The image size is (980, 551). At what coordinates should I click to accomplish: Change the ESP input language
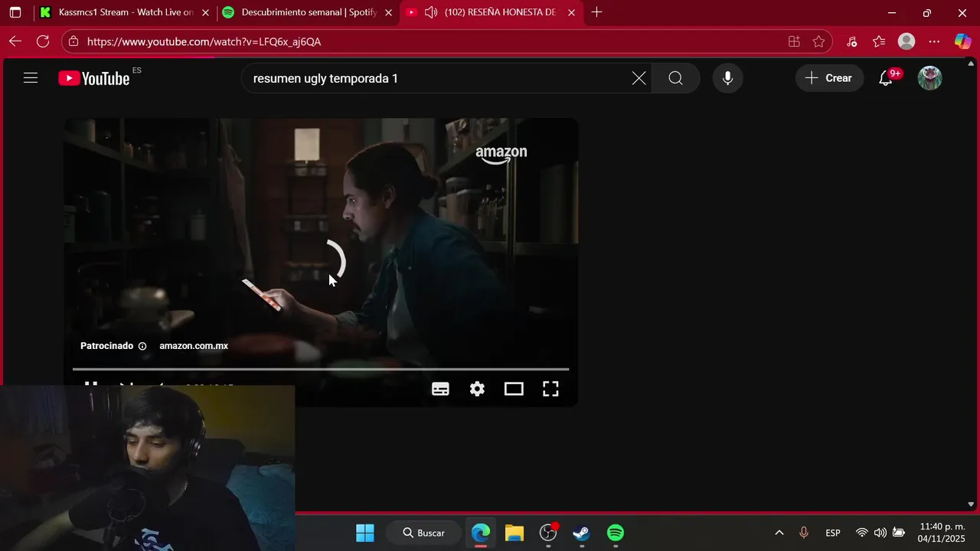[833, 533]
